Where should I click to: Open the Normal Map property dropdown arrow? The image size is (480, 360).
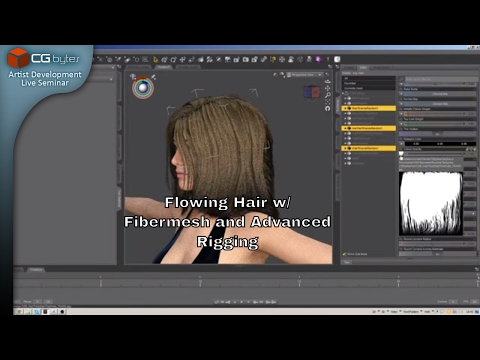401,104
